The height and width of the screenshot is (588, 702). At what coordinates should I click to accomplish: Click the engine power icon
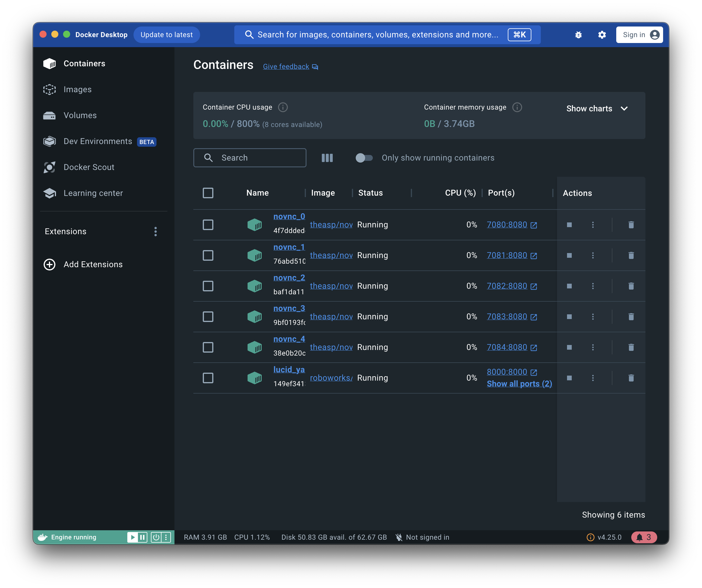[156, 537]
